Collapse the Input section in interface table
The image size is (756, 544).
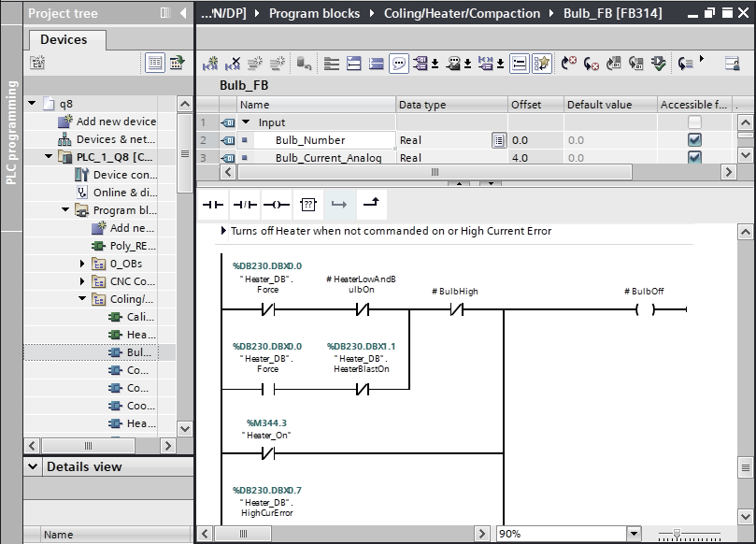(247, 122)
